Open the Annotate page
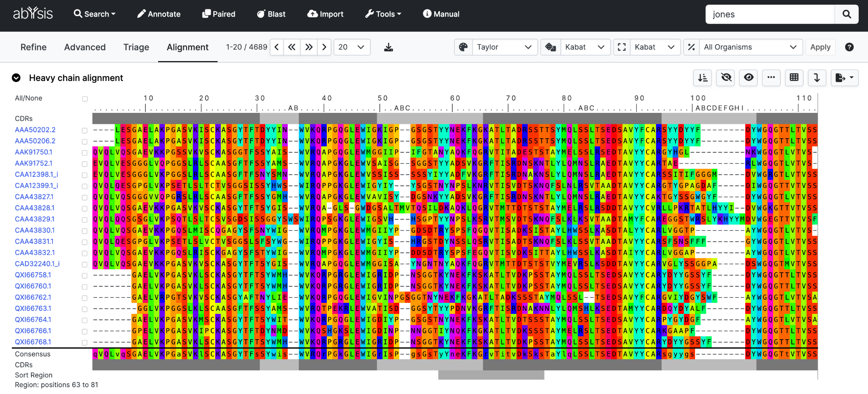The height and width of the screenshot is (394, 868). (159, 14)
